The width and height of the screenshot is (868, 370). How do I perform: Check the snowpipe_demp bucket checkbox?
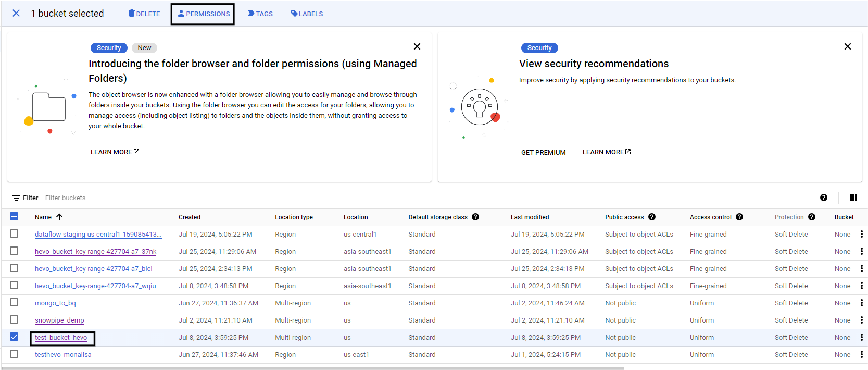coord(14,319)
